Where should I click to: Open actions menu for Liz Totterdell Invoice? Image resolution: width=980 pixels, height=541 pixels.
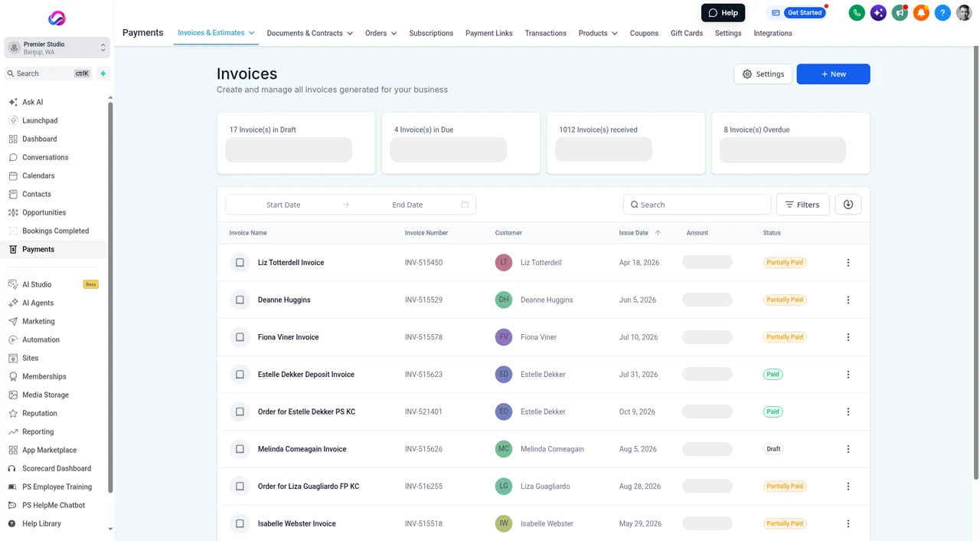coord(848,263)
